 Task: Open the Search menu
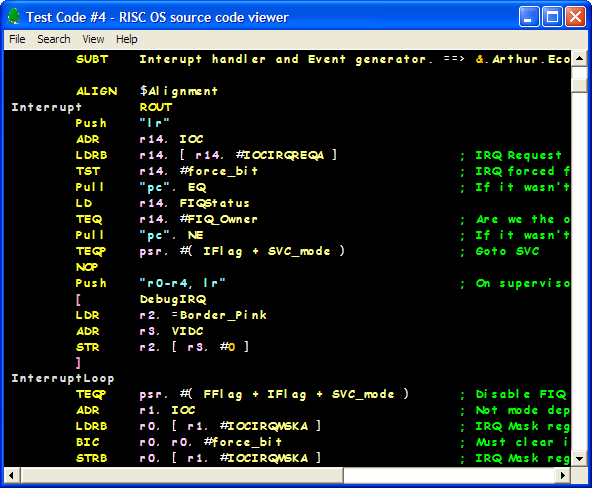54,39
